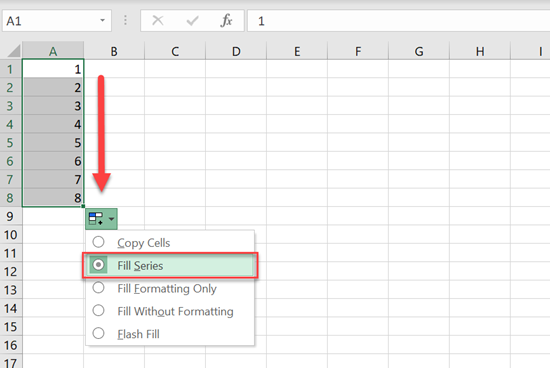Click the Cancel X formula bar icon
The image size is (550, 368).
pos(158,21)
